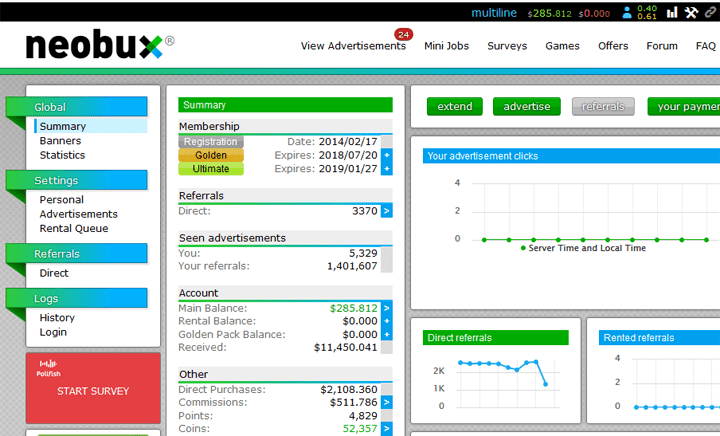Screen dimensions: 720x436
Task: Open the FAQ page
Action: click(706, 46)
